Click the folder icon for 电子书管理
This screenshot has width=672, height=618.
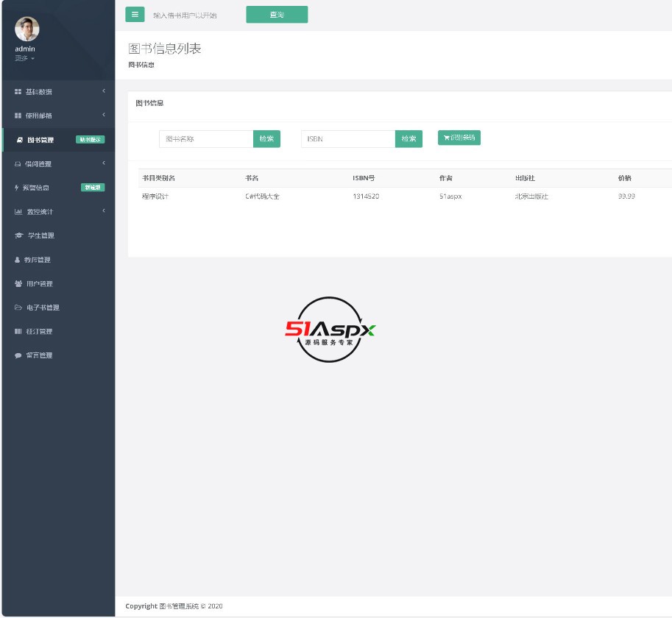(18, 308)
